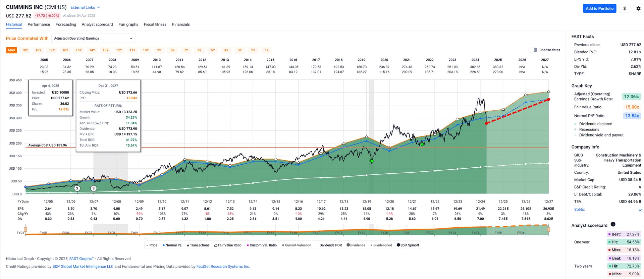Click the fair value triangle at 12/26
The image size is (644, 279).
[x=526, y=95]
